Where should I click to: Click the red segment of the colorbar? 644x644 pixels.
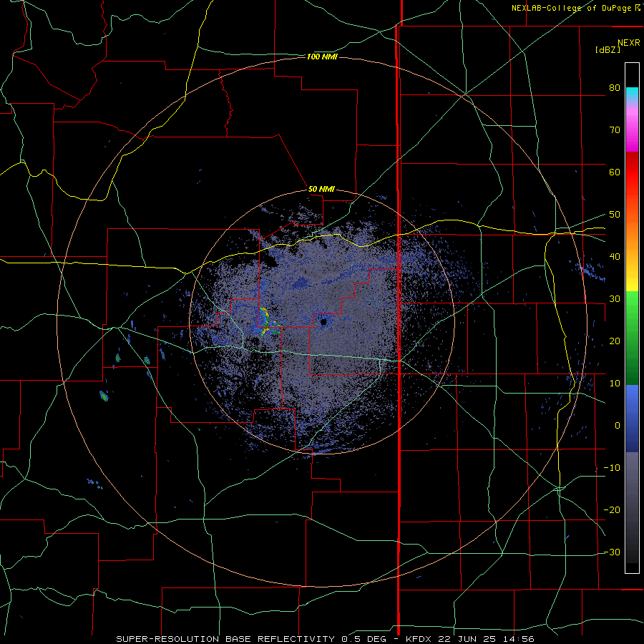tap(632, 170)
